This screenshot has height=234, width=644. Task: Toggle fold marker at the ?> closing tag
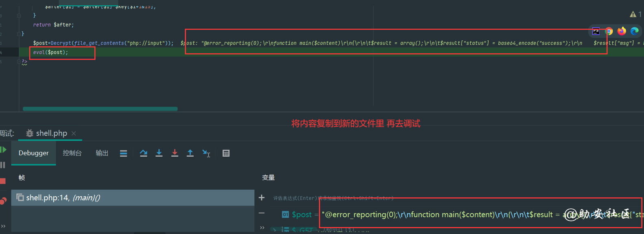pyautogui.click(x=19, y=62)
